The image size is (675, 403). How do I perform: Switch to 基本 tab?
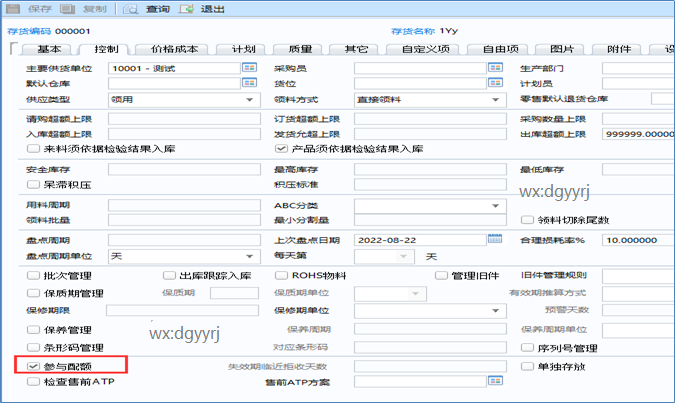click(x=47, y=49)
